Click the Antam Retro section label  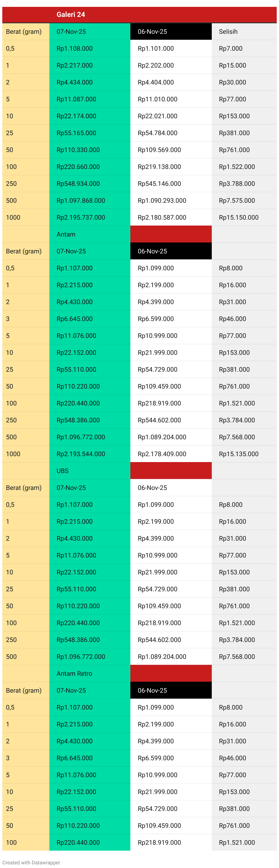coord(74,673)
